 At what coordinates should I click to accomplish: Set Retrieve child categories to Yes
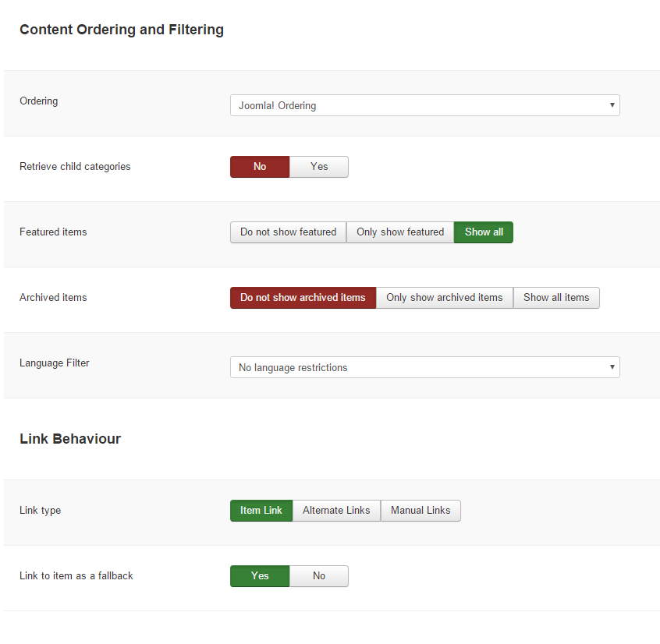319,167
